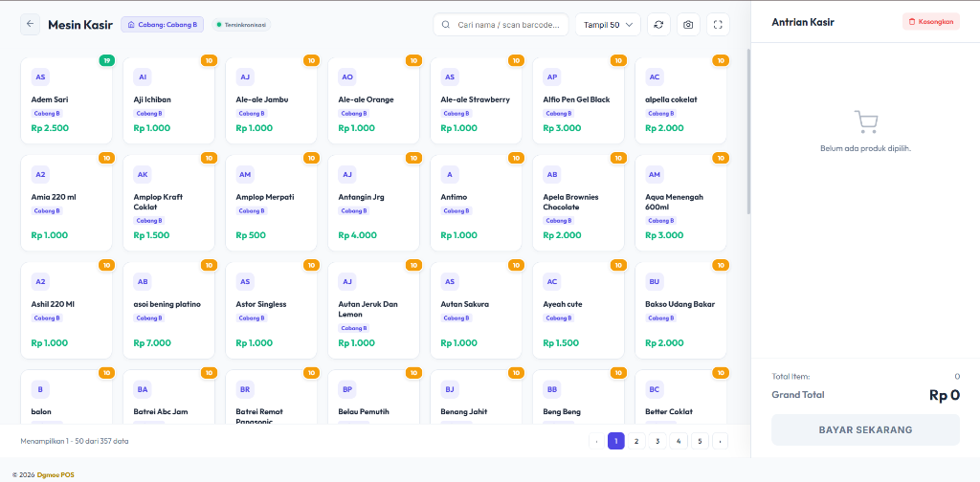Click the Kosongkan button

coord(930,22)
